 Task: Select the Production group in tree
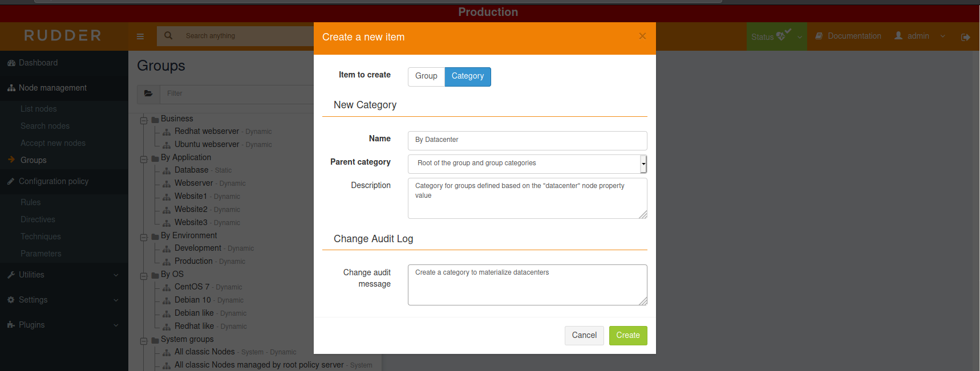point(193,262)
